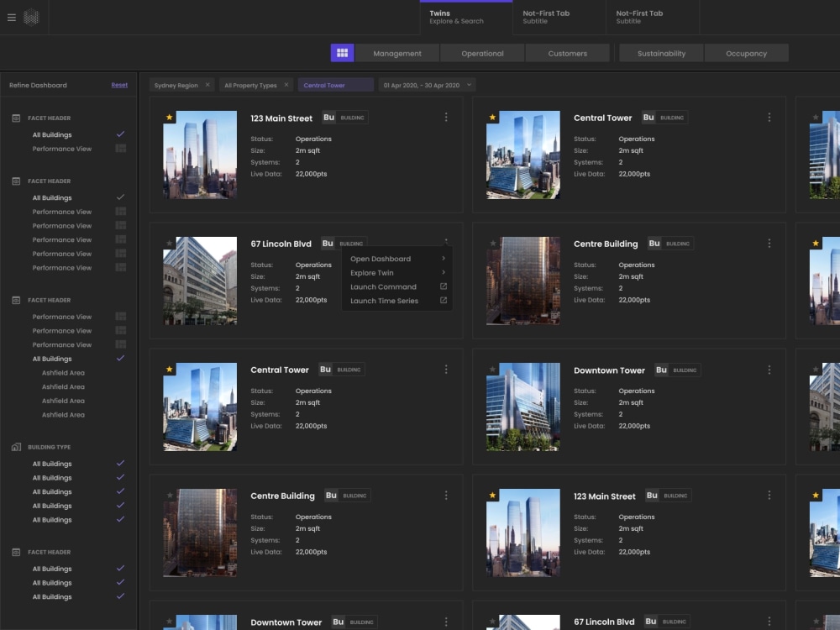The width and height of the screenshot is (840, 630).
Task: Click Centre Building title in second row
Action: pos(606,244)
